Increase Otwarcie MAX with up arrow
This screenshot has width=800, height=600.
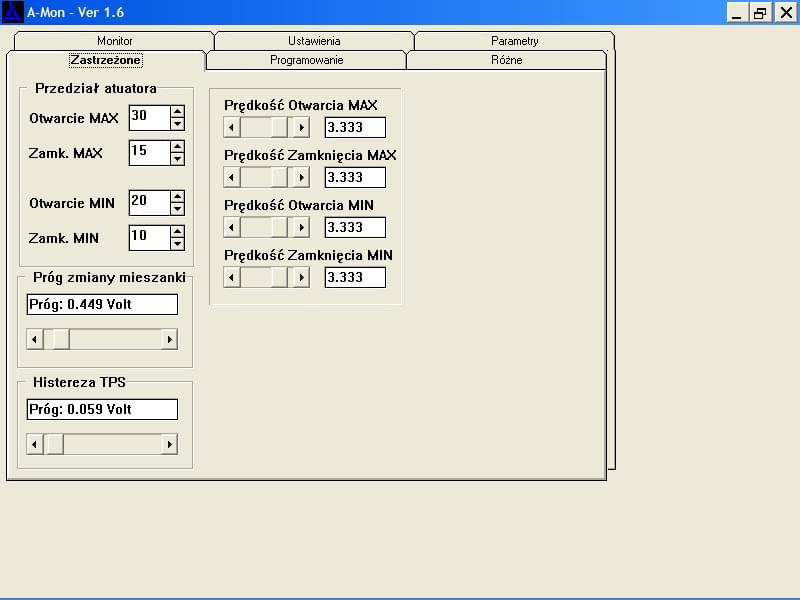pyautogui.click(x=177, y=112)
